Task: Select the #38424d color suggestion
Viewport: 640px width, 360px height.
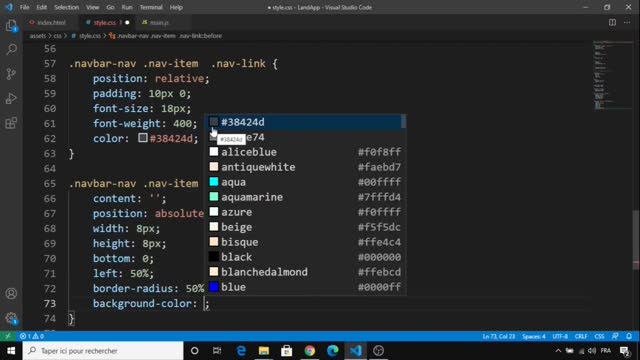Action: click(x=304, y=122)
